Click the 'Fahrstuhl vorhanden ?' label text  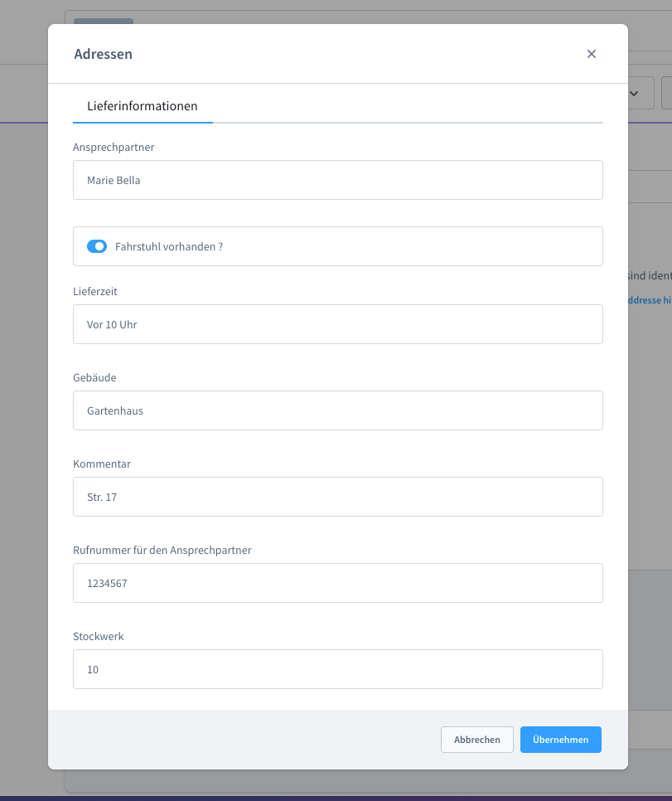(169, 246)
